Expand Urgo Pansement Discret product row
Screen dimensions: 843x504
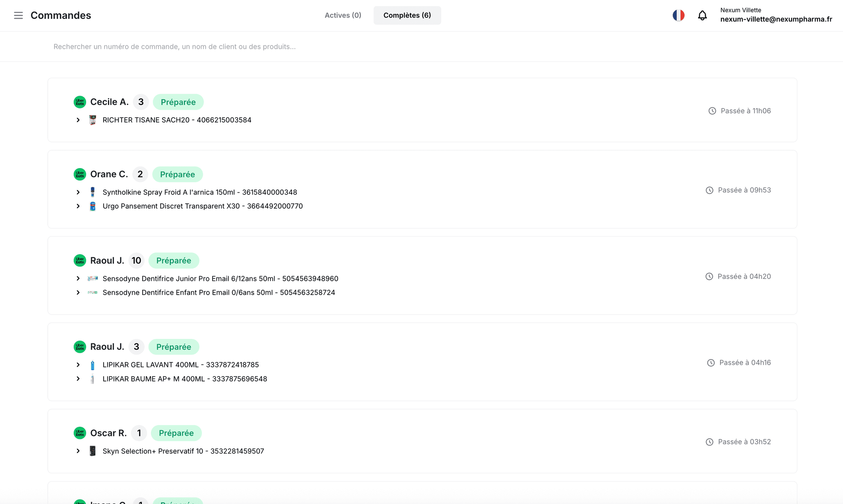[x=78, y=206]
